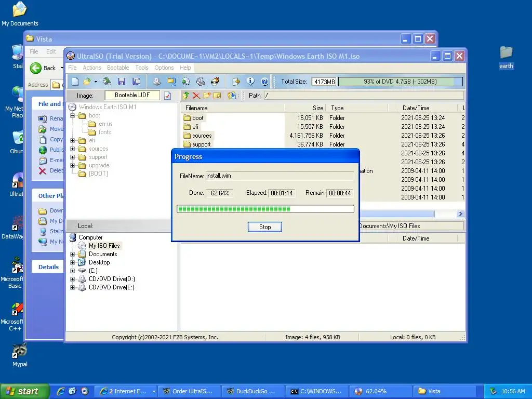
Task: Click the Path input field
Action: (364, 96)
